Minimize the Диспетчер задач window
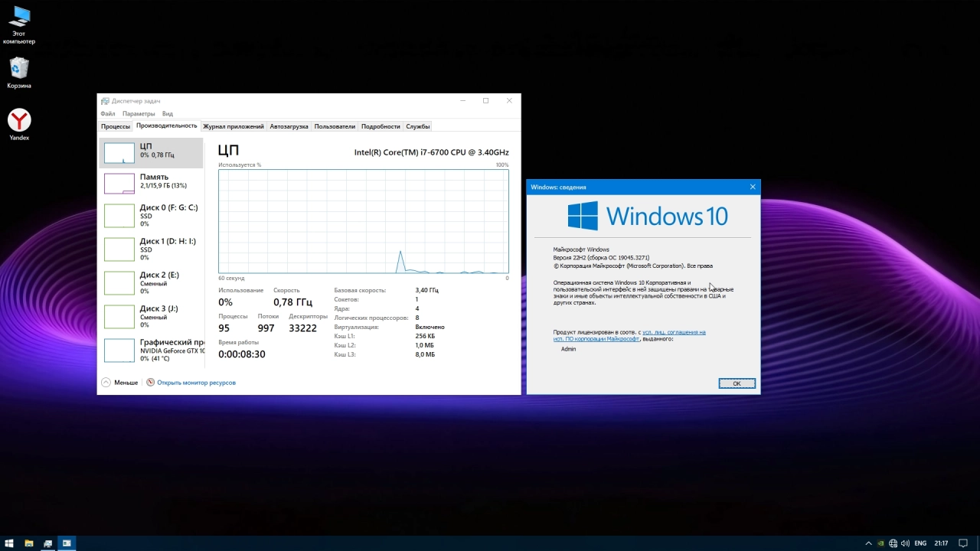This screenshot has width=980, height=551. coord(462,101)
